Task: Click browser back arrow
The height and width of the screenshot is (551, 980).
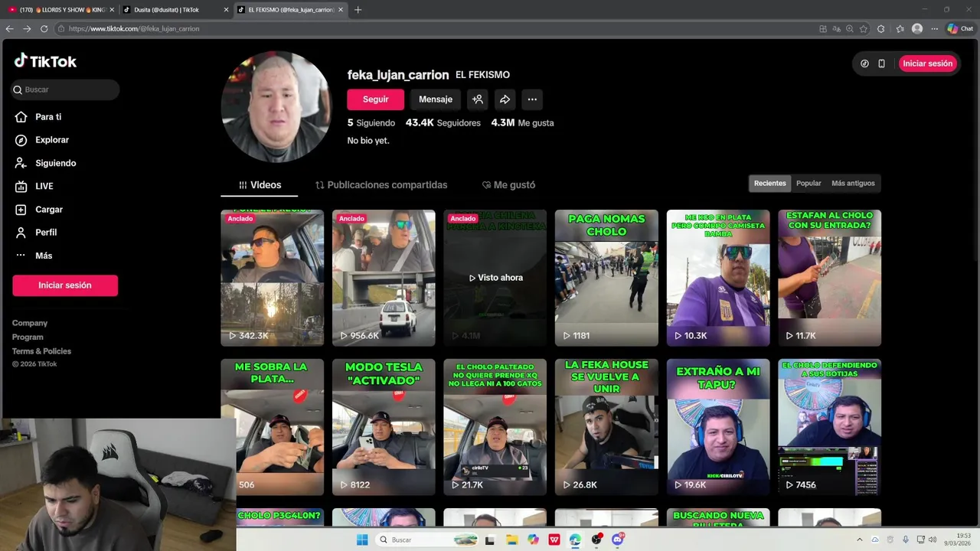Action: point(10,28)
